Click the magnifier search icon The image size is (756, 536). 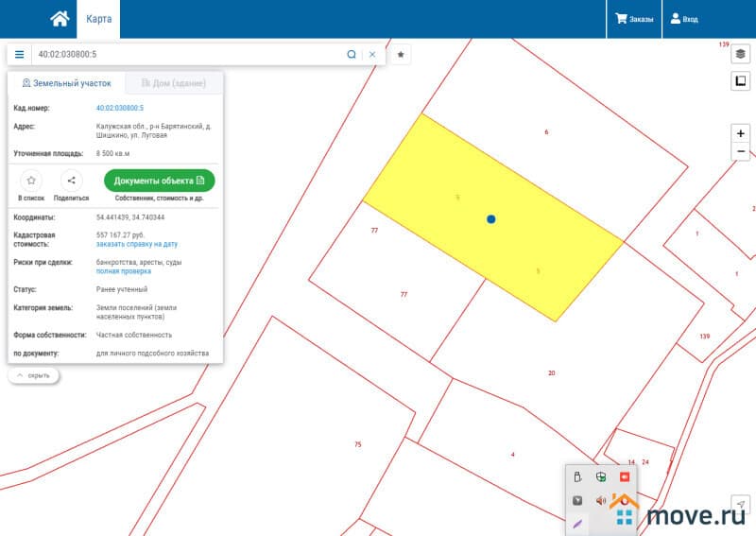click(x=352, y=55)
